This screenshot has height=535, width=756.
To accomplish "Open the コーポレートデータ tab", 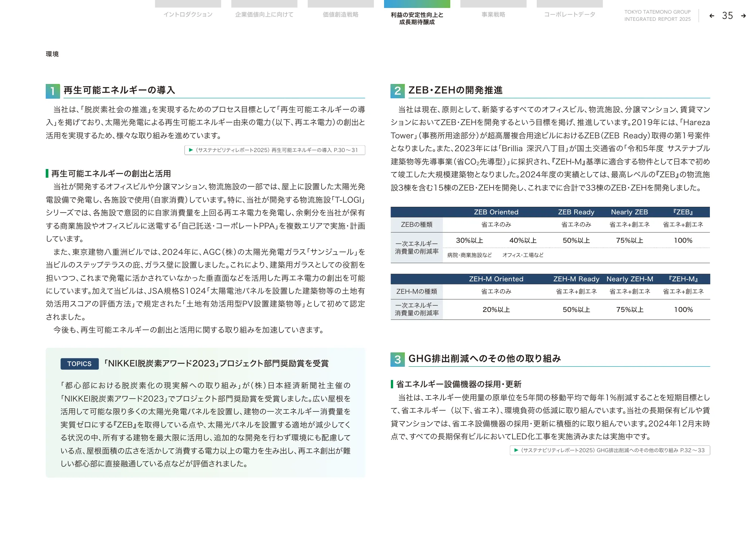I will click(x=570, y=14).
